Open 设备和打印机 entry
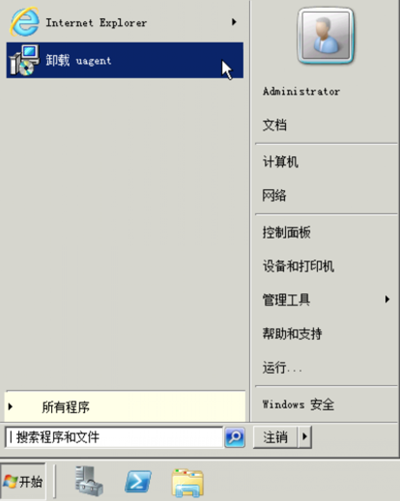 click(x=298, y=266)
